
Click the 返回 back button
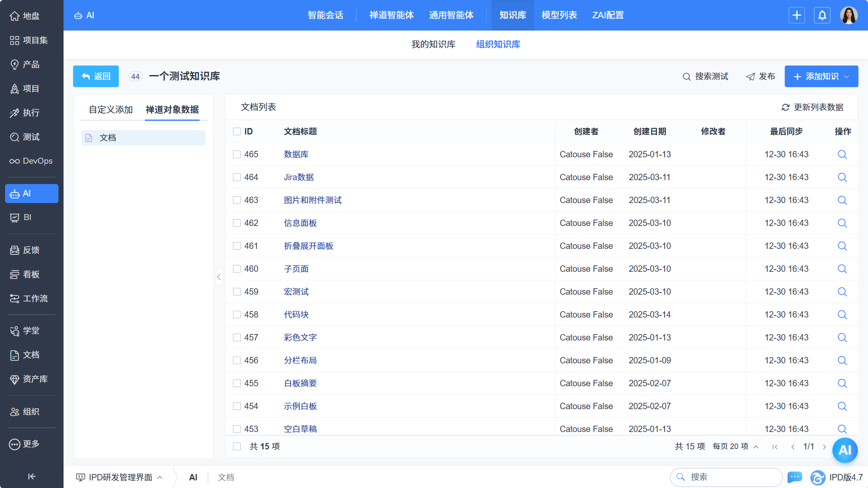pyautogui.click(x=96, y=76)
